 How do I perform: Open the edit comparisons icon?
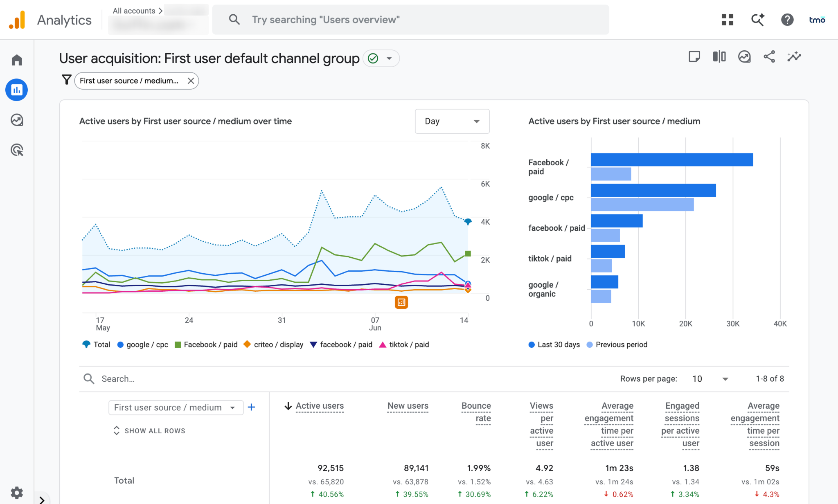719,56
